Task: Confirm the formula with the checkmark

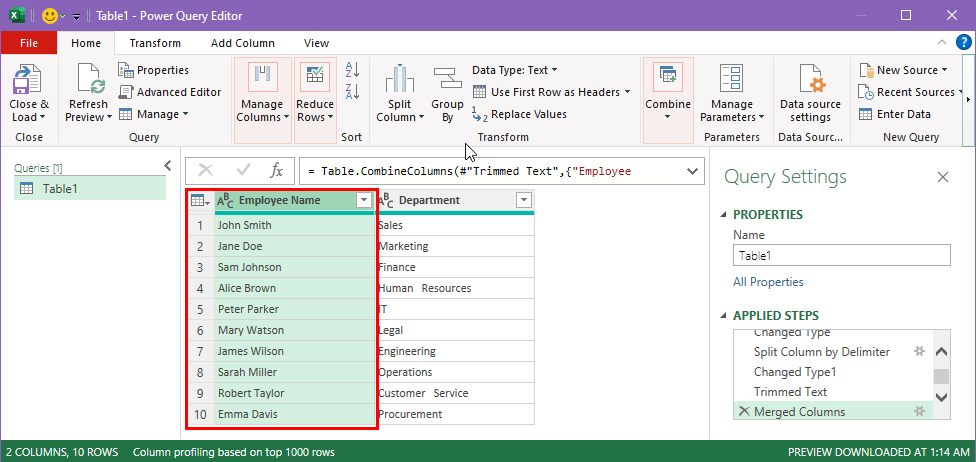Action: pos(243,171)
